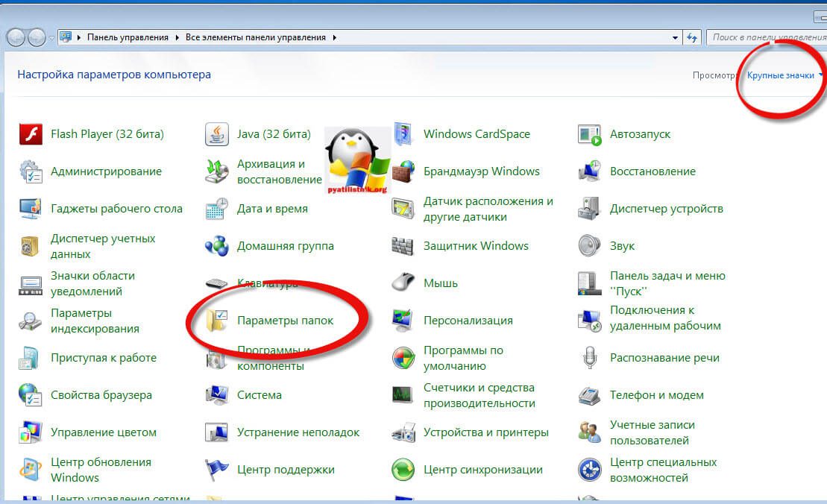Click the Защитник Windows wall icon
This screenshot has height=504, width=827.
click(x=403, y=246)
